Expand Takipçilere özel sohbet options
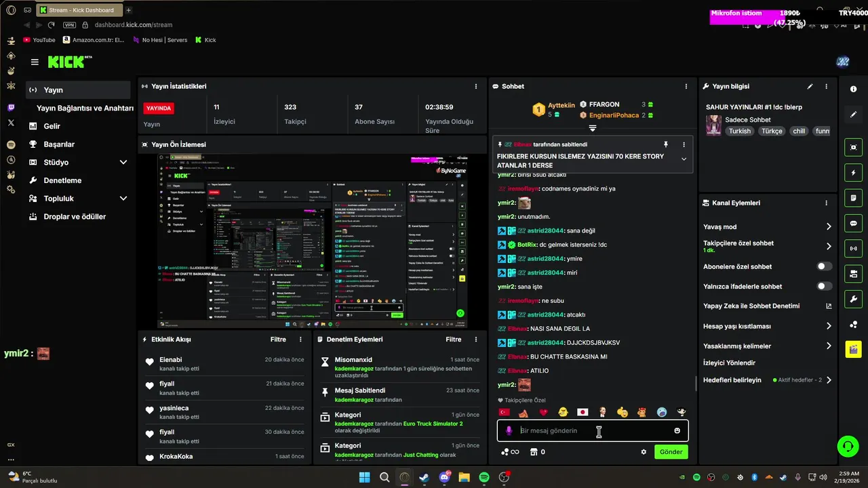Screen dimensions: 868x488 click(x=829, y=246)
